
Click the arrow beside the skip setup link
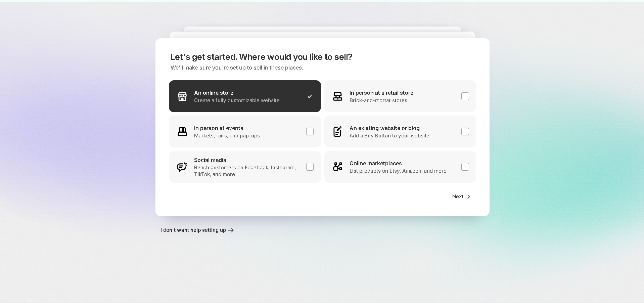pos(231,230)
